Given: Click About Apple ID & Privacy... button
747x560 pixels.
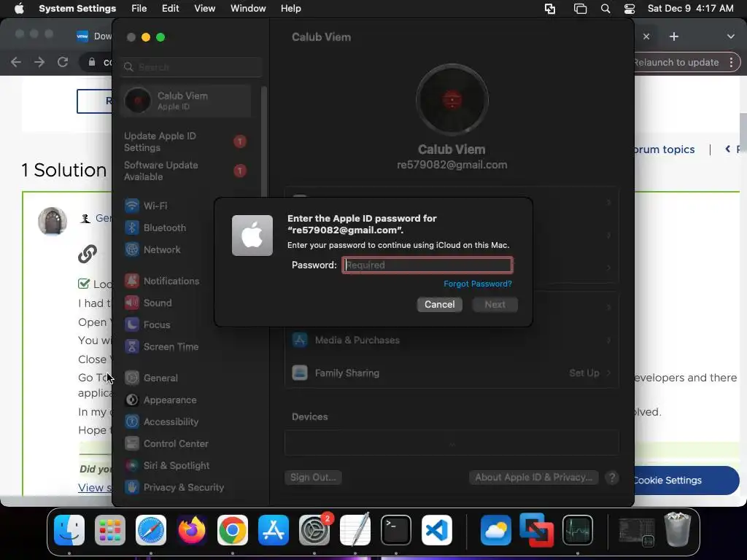Looking at the screenshot, I should (533, 477).
